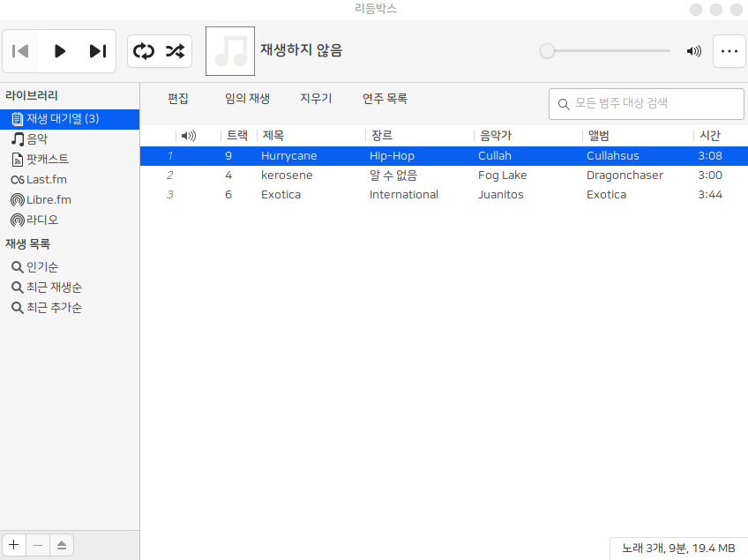Click the search field 모든 범주 대상 검색
Viewport: 748px width, 560px height.
tap(653, 103)
